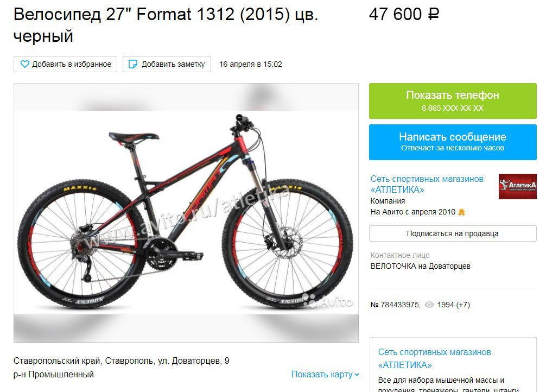This screenshot has width=546, height=392.
Task: Open the lower «АТЛЕТИКА» shop card link
Action: click(x=435, y=358)
